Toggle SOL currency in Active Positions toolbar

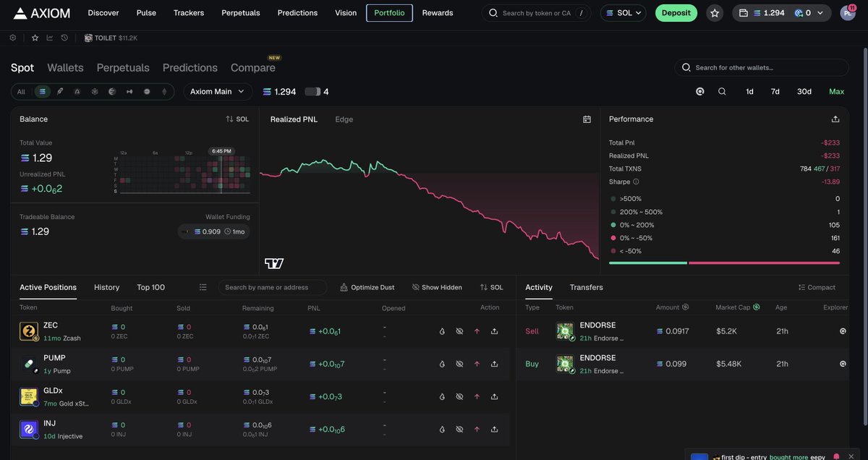tap(491, 287)
